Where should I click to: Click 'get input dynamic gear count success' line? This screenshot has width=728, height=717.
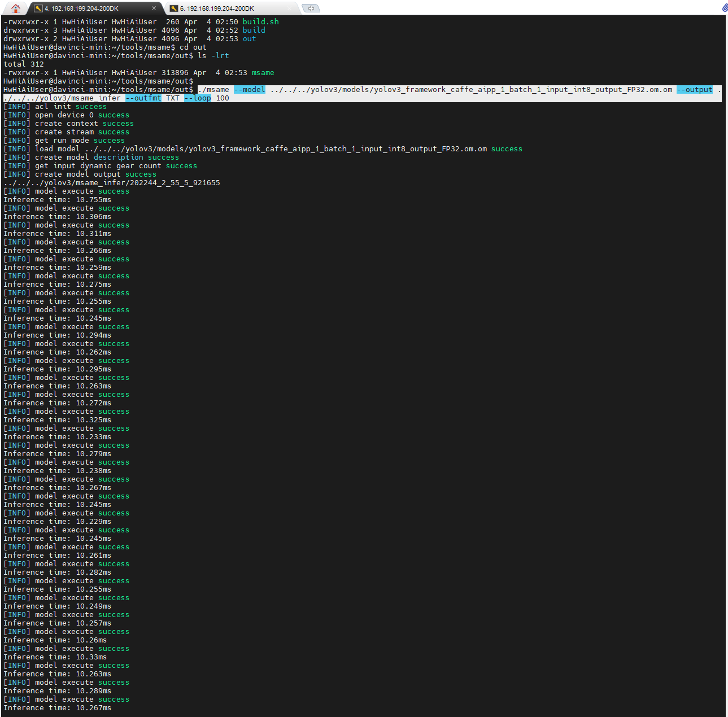point(101,166)
